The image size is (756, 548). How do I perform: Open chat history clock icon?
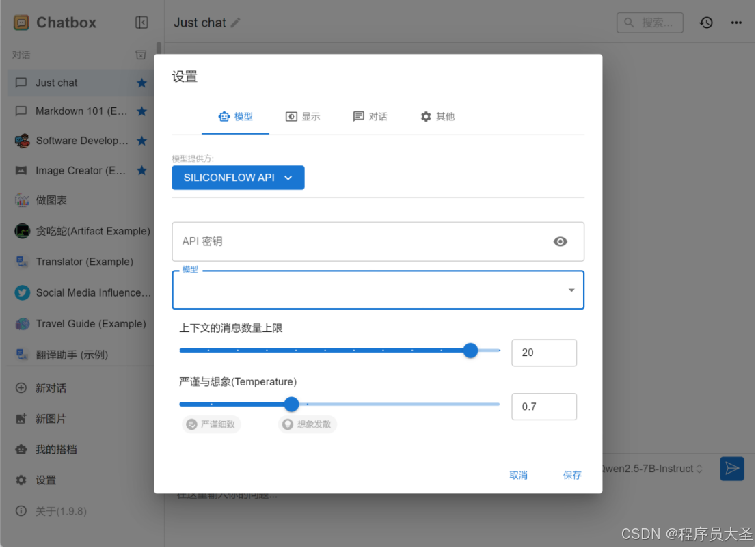tap(706, 23)
